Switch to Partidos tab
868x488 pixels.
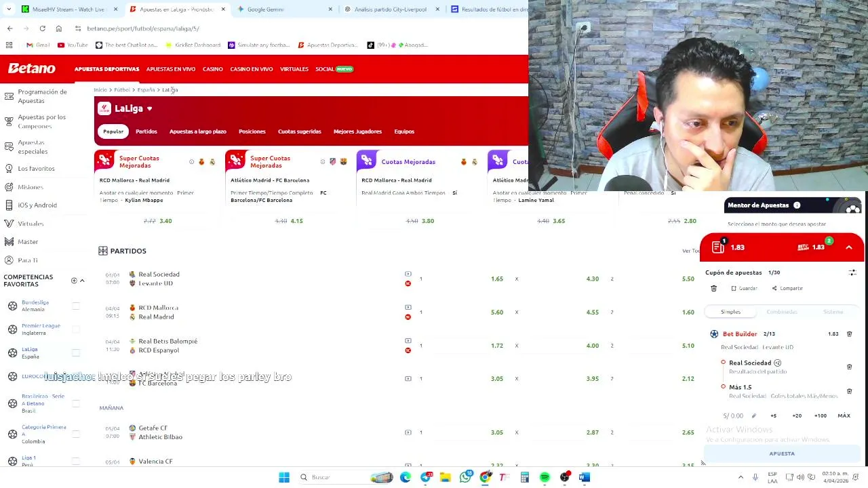pos(146,131)
